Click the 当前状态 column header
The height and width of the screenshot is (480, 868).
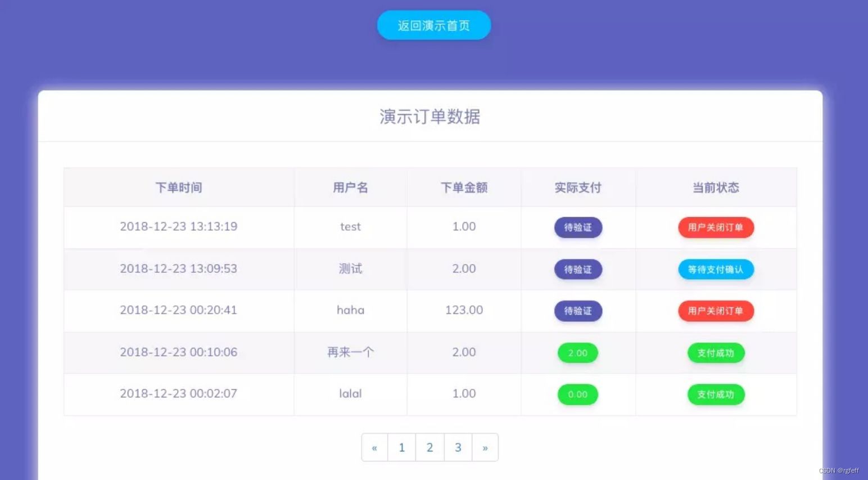716,187
